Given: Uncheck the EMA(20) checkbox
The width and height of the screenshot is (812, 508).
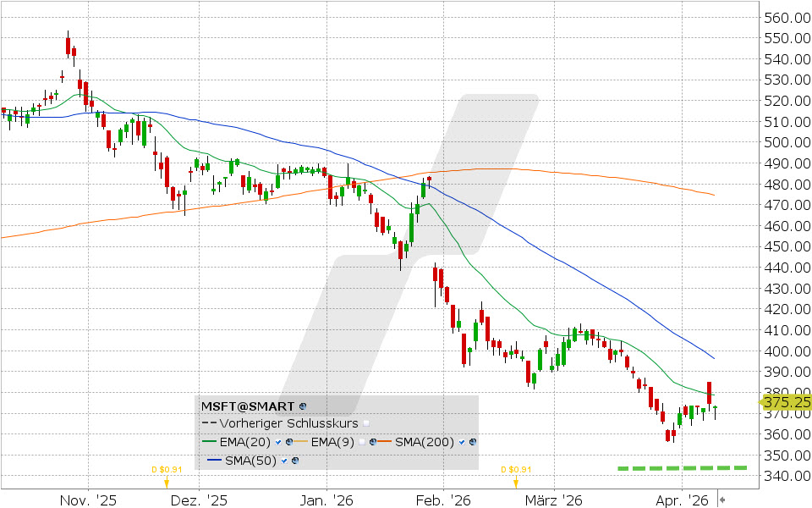Looking at the screenshot, I should click(x=277, y=442).
